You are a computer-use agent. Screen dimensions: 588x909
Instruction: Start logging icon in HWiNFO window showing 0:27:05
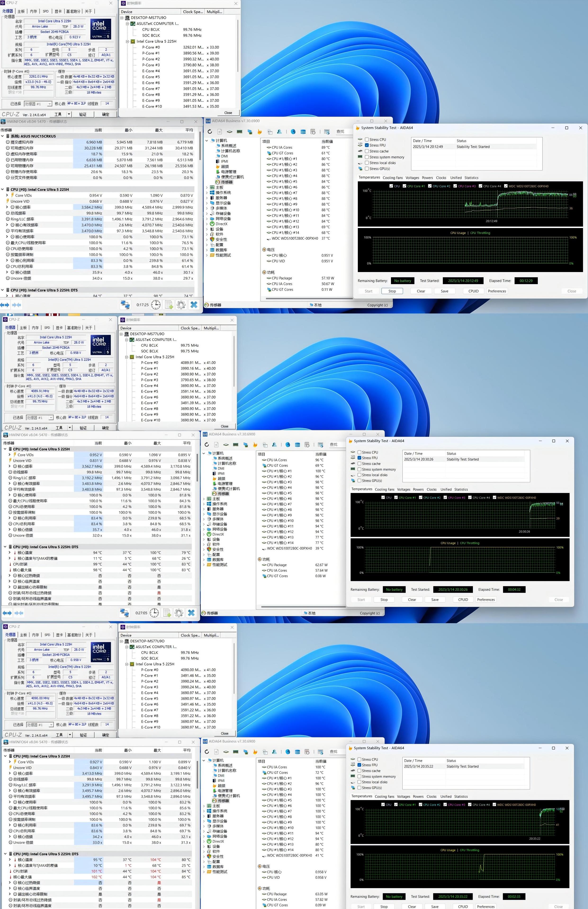(x=167, y=613)
